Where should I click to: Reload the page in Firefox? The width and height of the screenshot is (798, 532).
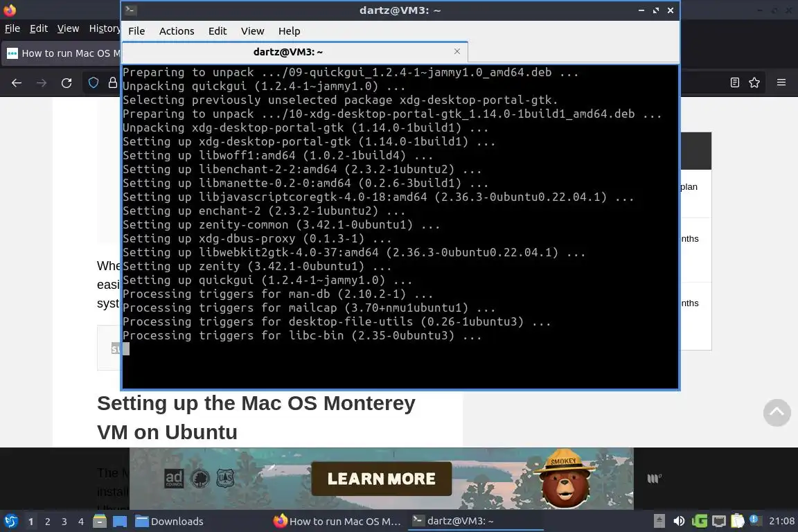click(x=66, y=83)
